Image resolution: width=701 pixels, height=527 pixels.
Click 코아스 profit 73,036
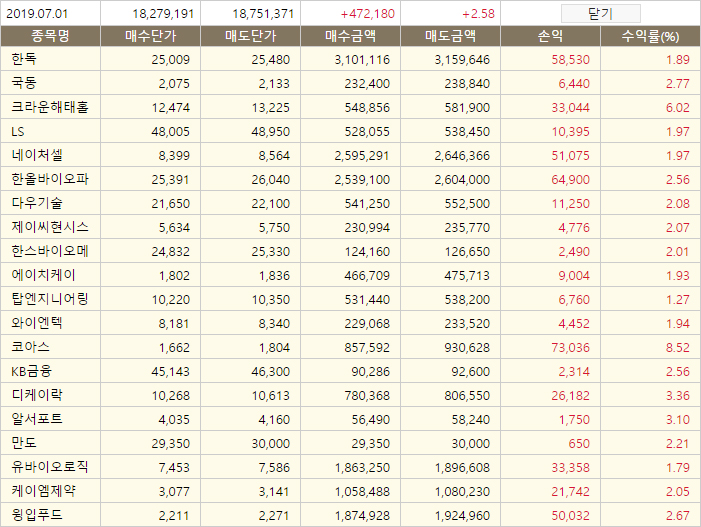click(x=570, y=347)
